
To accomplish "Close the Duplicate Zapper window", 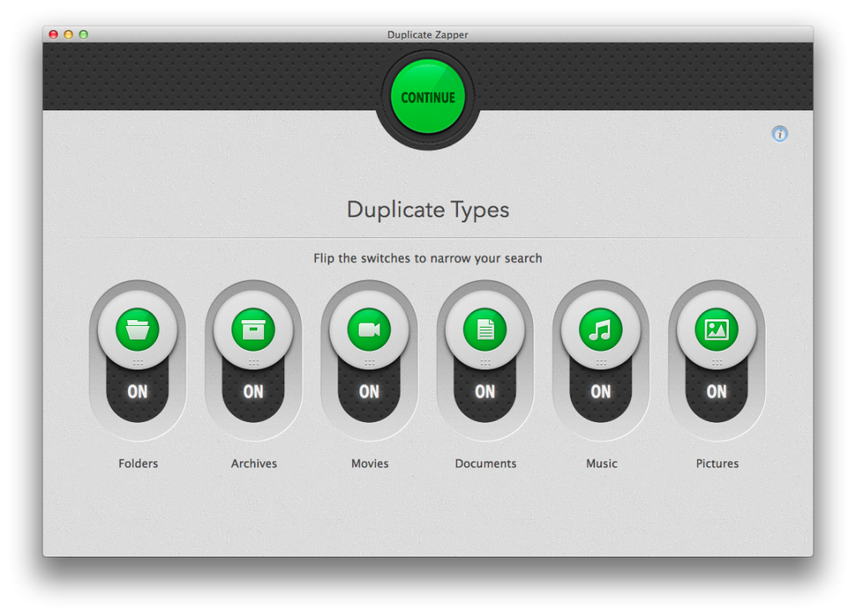I will click(x=53, y=34).
